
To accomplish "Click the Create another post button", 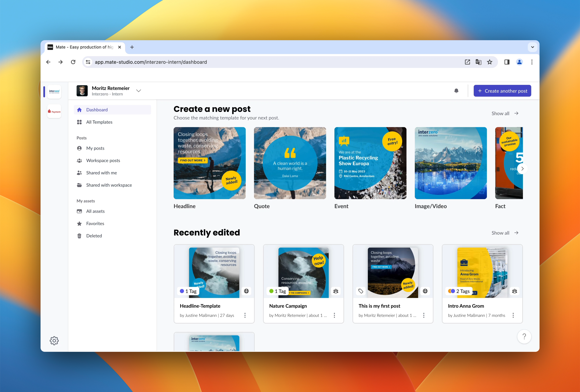I will [x=502, y=91].
